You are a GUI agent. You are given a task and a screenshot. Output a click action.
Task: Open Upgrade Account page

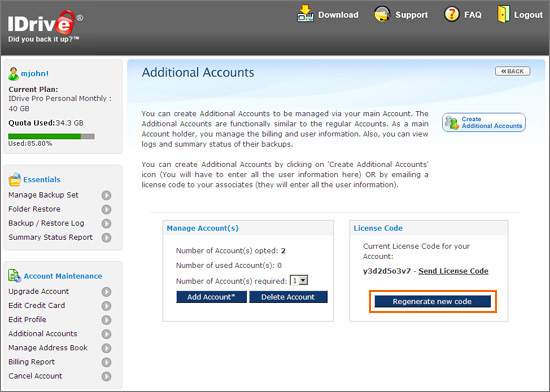click(39, 291)
